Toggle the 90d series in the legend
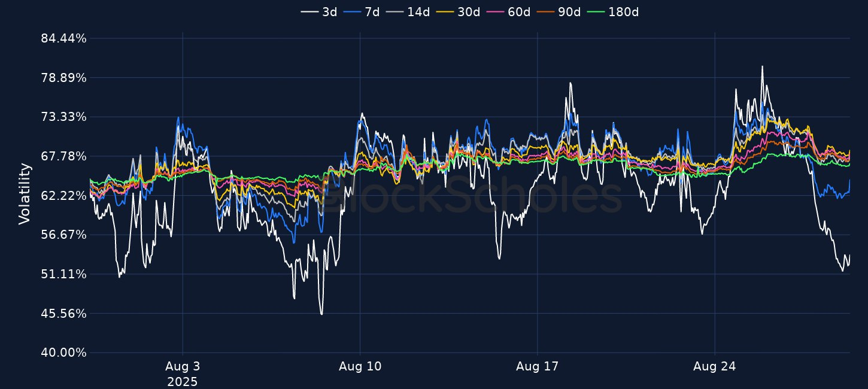868x389 pixels. (559, 11)
